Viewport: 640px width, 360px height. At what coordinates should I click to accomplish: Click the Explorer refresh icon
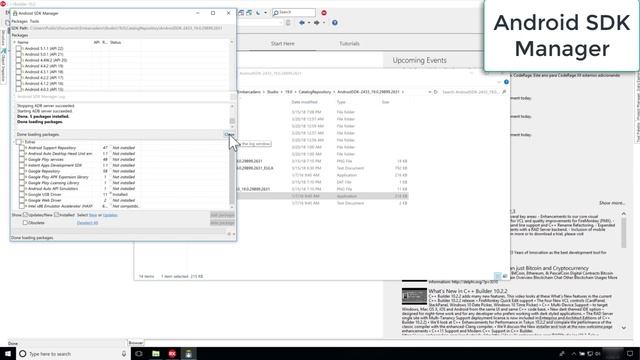point(436,92)
